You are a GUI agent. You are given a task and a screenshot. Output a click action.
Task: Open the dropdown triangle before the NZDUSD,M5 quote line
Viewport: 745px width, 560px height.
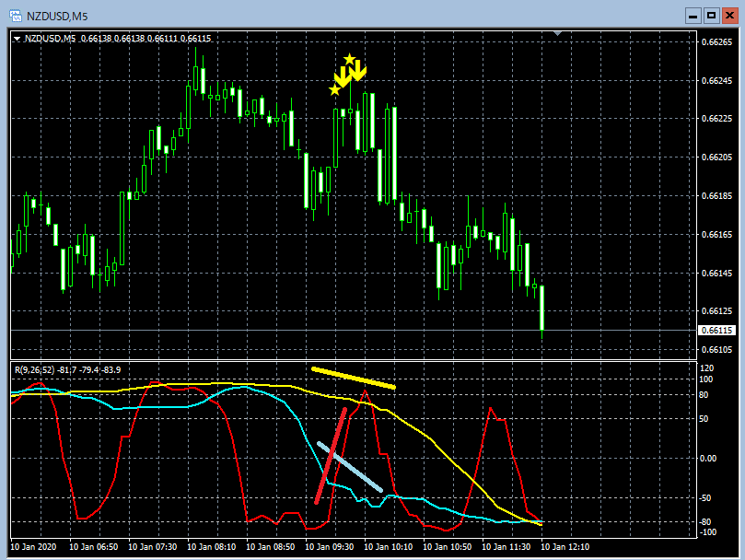(x=17, y=39)
